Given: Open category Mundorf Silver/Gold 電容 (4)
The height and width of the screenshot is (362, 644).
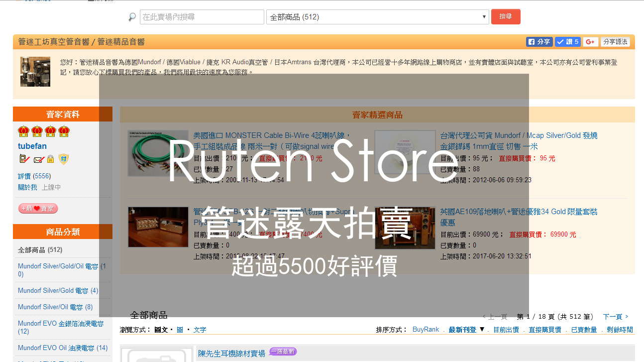Looking at the screenshot, I should coord(58,290).
